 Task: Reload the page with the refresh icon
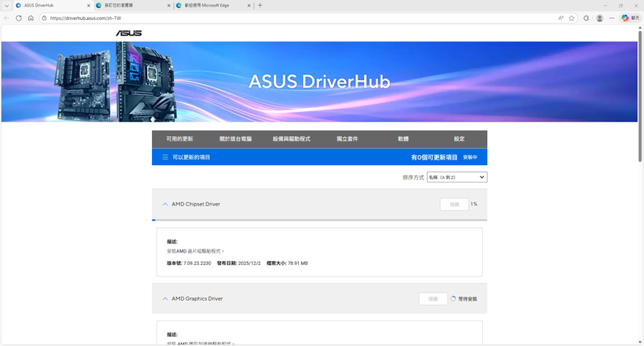(x=18, y=18)
